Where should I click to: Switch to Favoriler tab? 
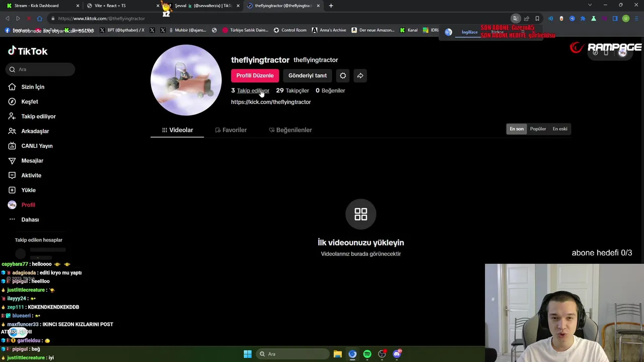[231, 130]
